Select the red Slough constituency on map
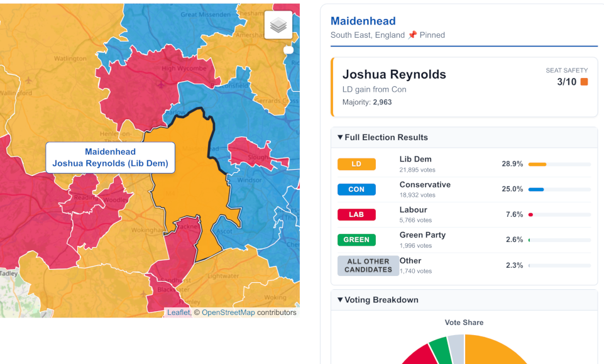Viewport: 604px width, 364px height. [x=250, y=153]
